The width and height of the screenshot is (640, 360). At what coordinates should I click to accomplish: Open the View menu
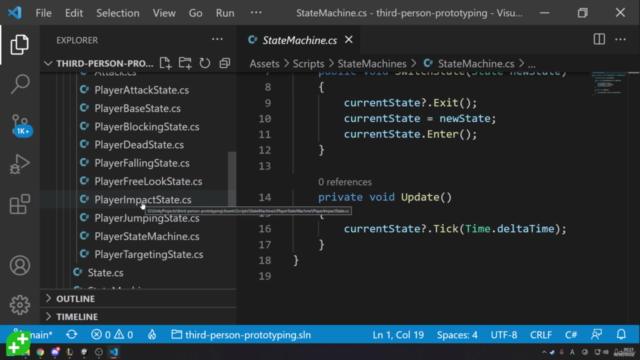point(164,13)
